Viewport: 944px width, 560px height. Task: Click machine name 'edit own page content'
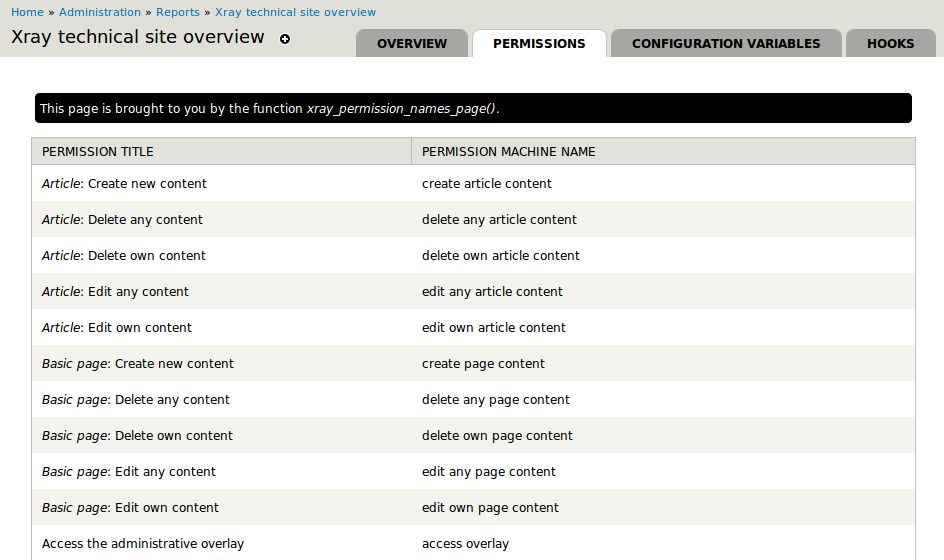click(490, 508)
